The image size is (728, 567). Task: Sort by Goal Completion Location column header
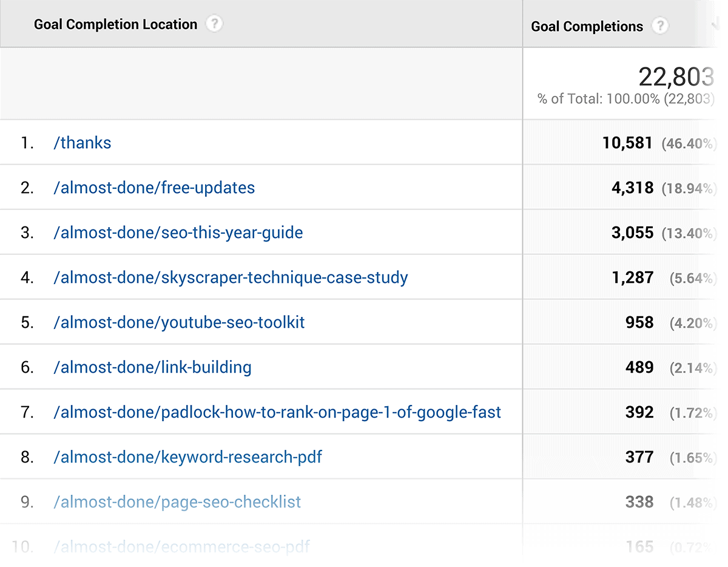point(115,24)
